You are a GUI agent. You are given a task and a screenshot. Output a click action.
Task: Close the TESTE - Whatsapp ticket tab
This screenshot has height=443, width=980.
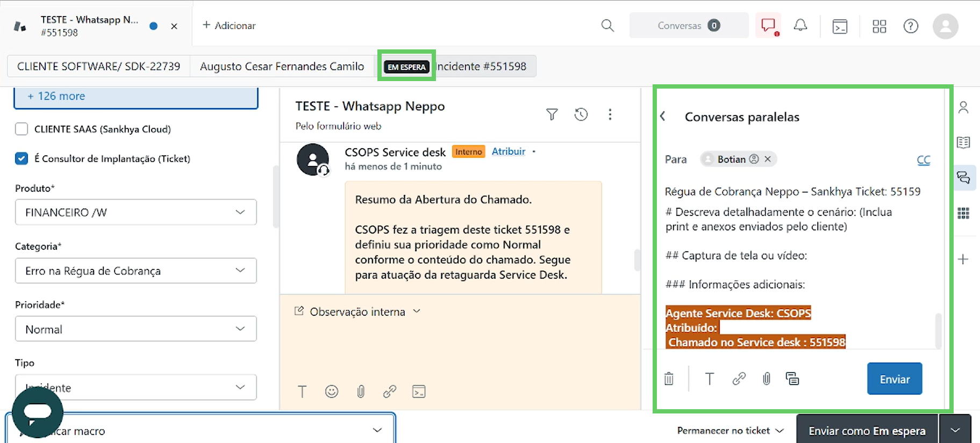(x=174, y=26)
